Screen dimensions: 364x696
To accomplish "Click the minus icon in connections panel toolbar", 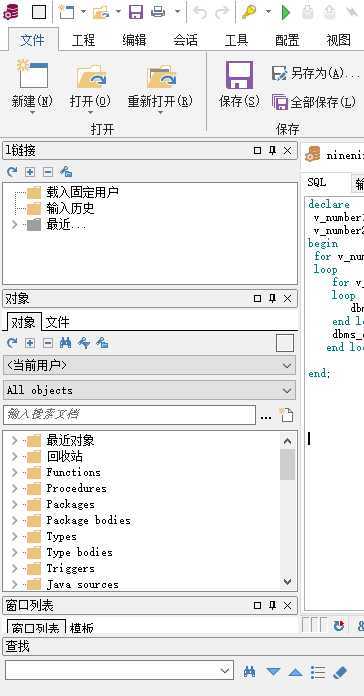I will [x=48, y=172].
